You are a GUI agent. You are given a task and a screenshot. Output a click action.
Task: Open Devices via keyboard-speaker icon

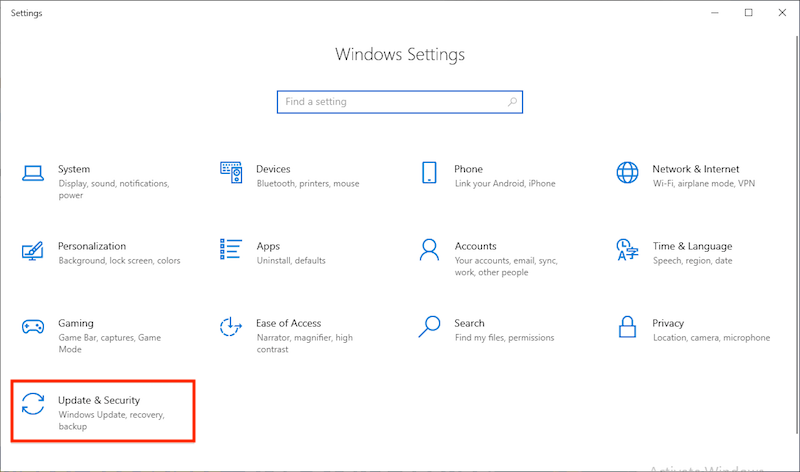231,172
